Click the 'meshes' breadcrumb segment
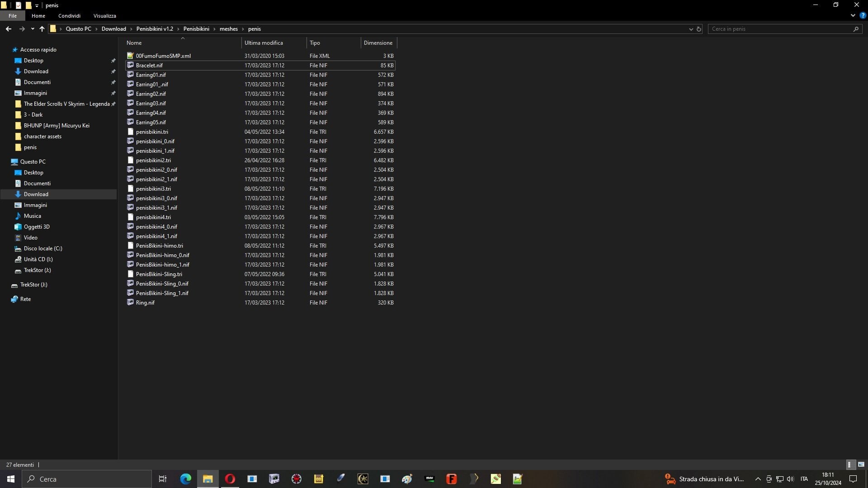This screenshot has width=868, height=488. pyautogui.click(x=228, y=29)
